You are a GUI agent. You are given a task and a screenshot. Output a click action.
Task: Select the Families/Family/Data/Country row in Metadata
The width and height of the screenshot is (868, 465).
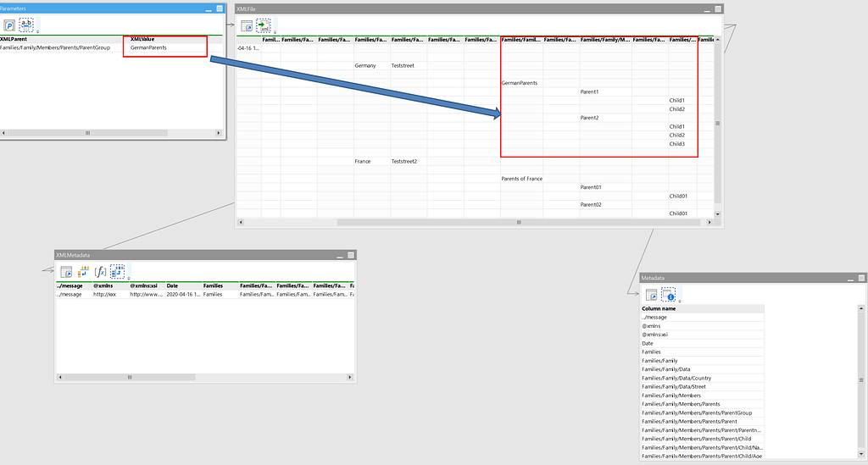(x=703, y=379)
